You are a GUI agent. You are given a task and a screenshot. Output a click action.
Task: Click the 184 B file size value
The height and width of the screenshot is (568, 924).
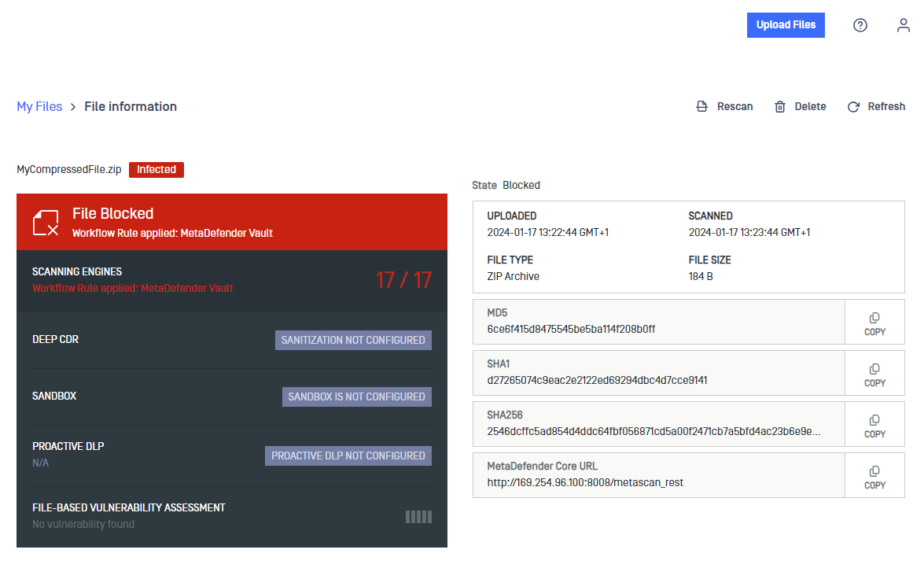(701, 277)
